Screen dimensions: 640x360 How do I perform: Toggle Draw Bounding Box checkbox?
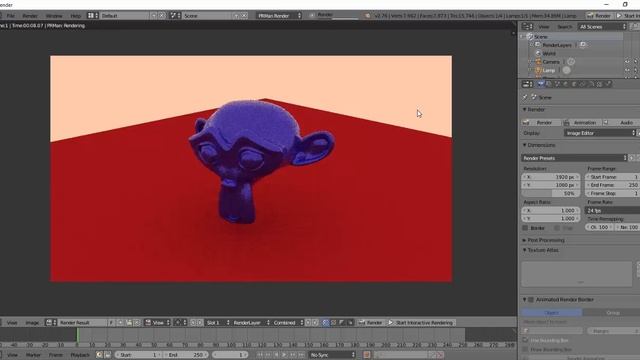[525, 349]
